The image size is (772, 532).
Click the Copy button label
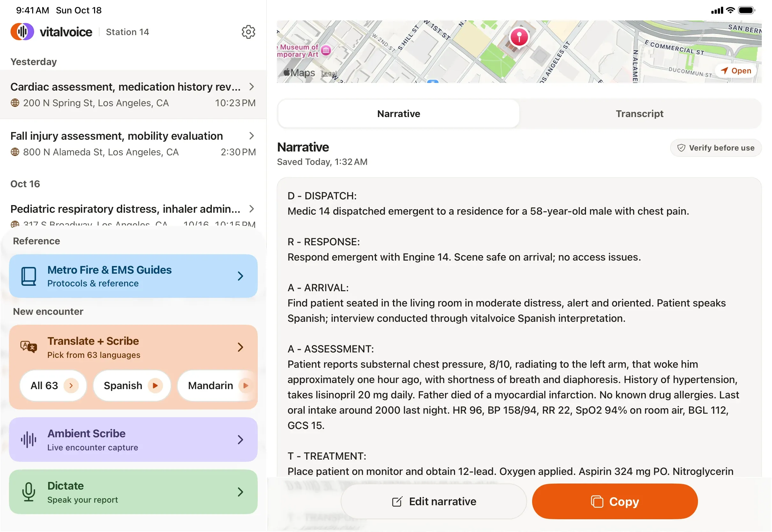624,502
